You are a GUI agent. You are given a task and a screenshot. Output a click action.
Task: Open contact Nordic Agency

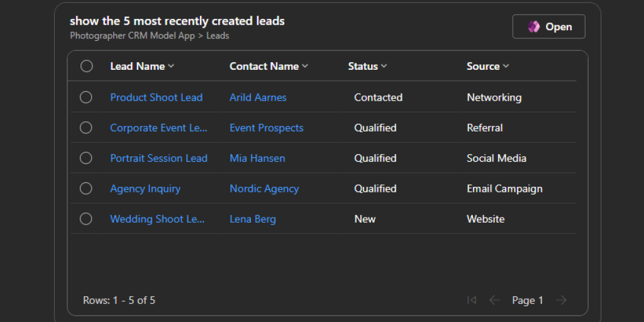(264, 189)
